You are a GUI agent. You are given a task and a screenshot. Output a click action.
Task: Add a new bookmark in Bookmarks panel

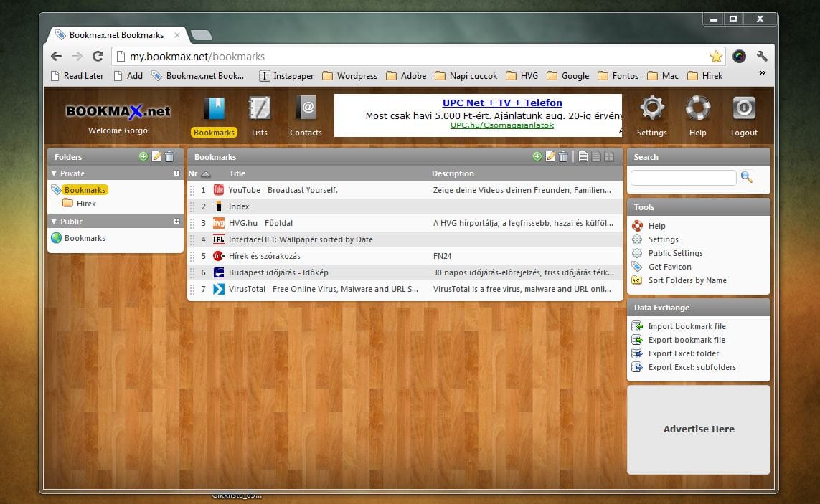pyautogui.click(x=537, y=156)
